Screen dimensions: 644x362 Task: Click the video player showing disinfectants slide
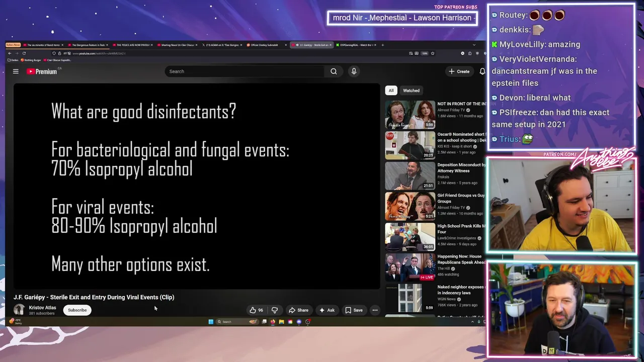(197, 187)
